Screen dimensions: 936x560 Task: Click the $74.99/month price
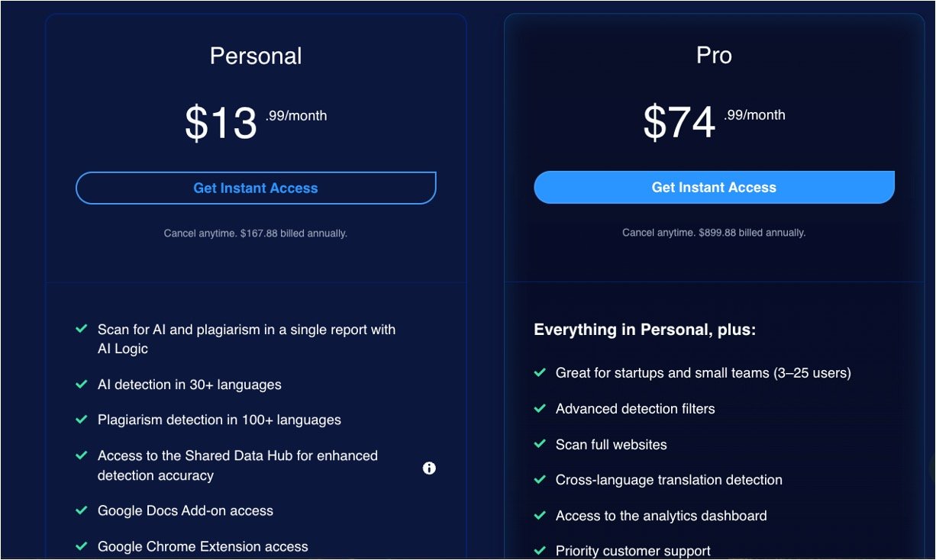[x=714, y=121]
